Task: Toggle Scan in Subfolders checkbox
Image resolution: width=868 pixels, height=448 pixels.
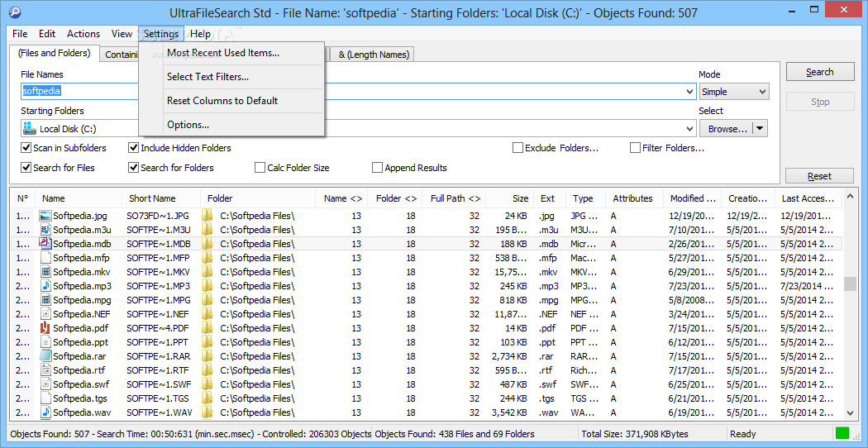Action: point(26,148)
